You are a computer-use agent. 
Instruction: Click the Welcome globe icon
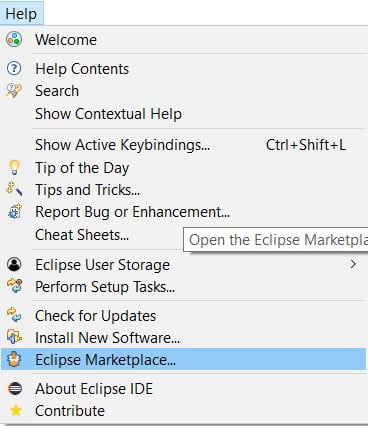pyautogui.click(x=14, y=39)
